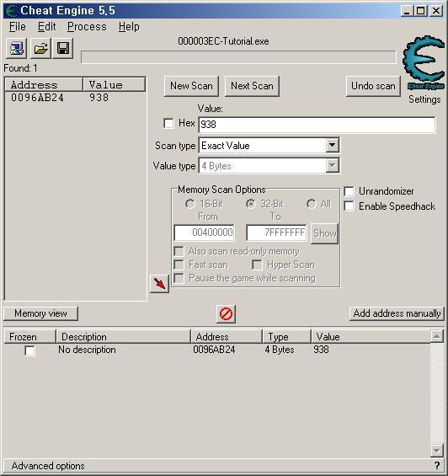Image resolution: width=448 pixels, height=476 pixels.
Task: Open Memory view
Action: 40,313
